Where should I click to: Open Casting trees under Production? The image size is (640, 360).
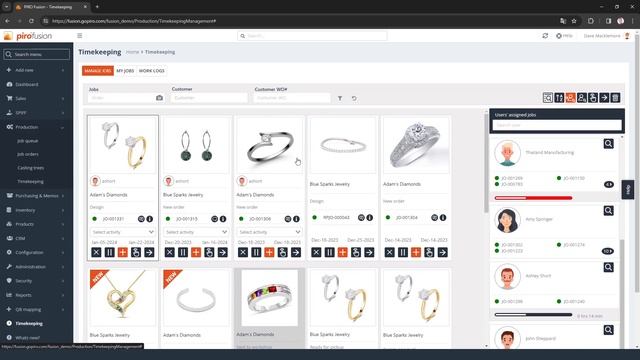point(31,168)
